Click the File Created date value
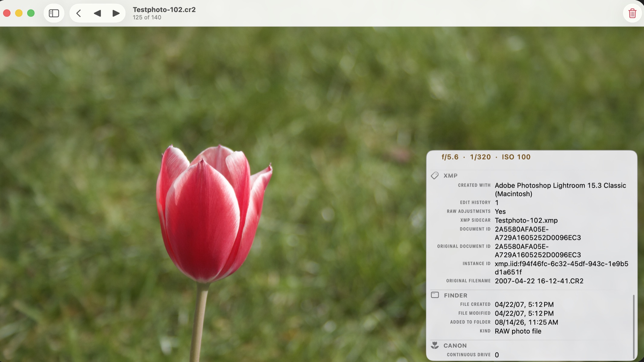The width and height of the screenshot is (644, 362). [x=524, y=304]
